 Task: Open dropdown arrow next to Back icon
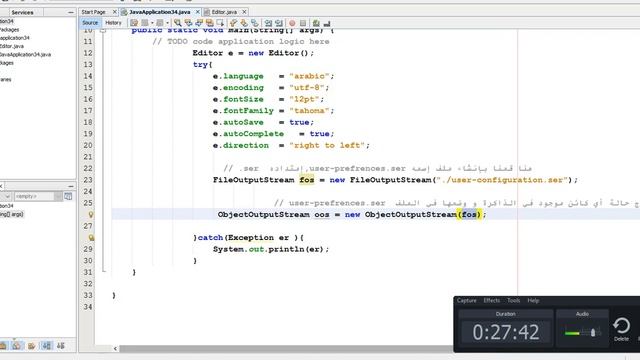(152, 23)
